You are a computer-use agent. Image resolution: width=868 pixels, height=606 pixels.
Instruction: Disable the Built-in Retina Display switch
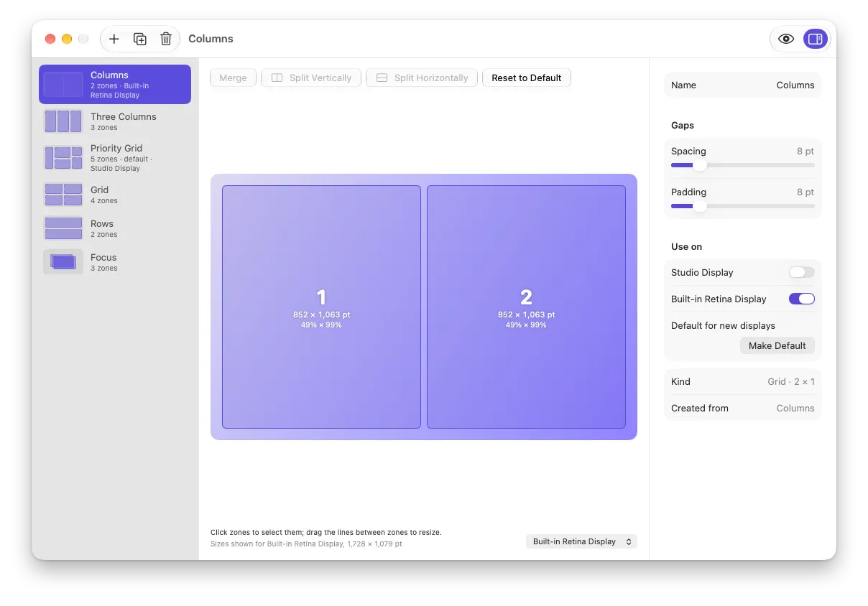tap(802, 299)
